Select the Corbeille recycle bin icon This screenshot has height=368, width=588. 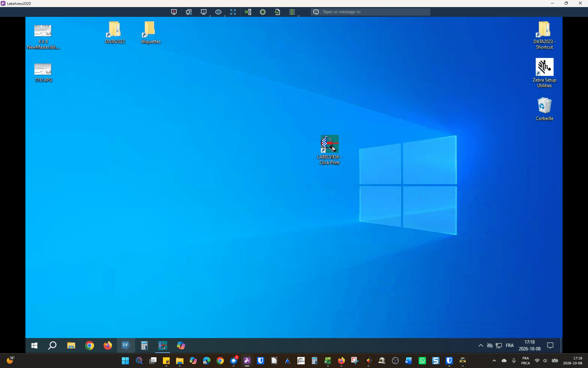[544, 109]
